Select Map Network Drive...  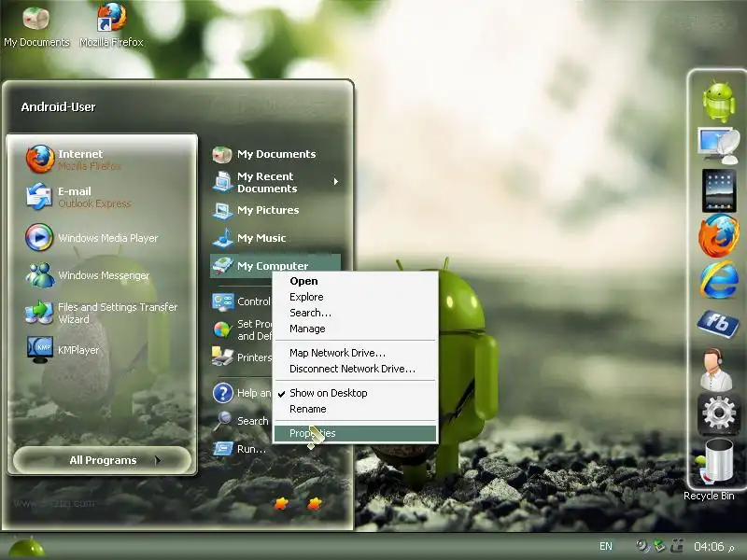[x=356, y=353]
